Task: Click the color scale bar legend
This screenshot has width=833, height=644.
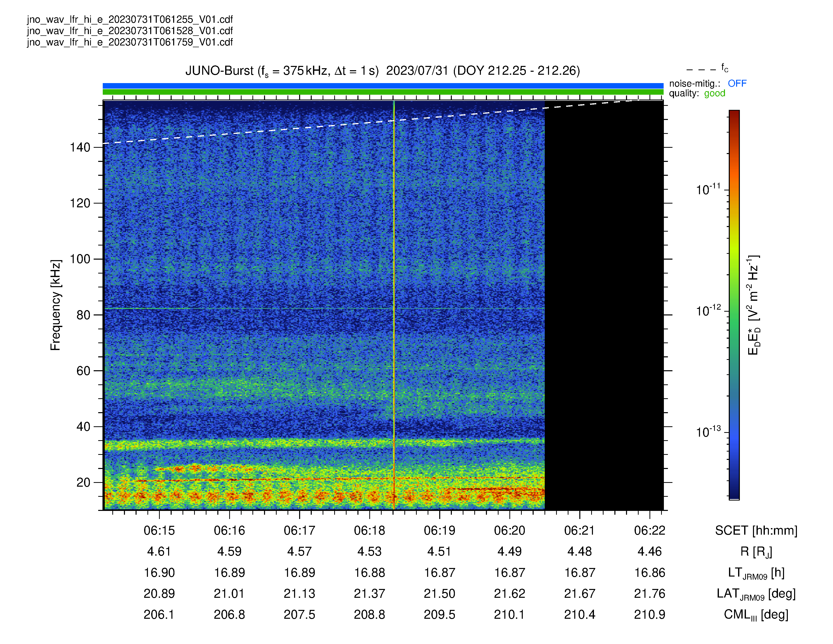Action: click(734, 305)
